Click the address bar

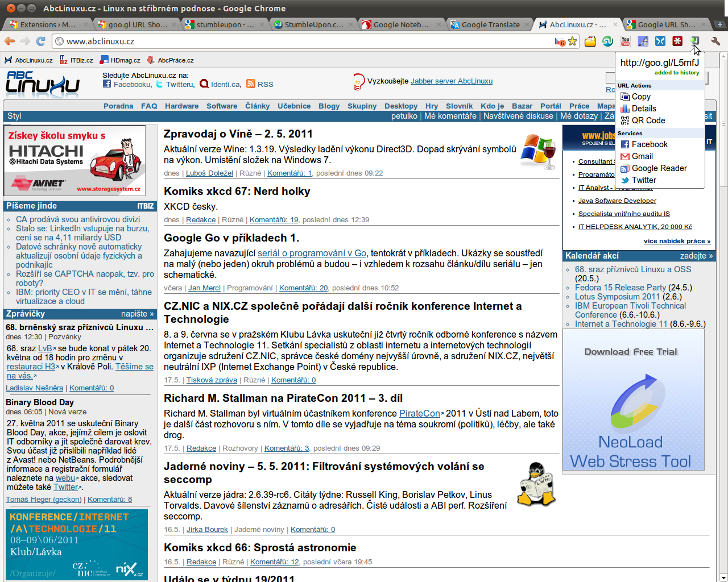click(x=307, y=41)
